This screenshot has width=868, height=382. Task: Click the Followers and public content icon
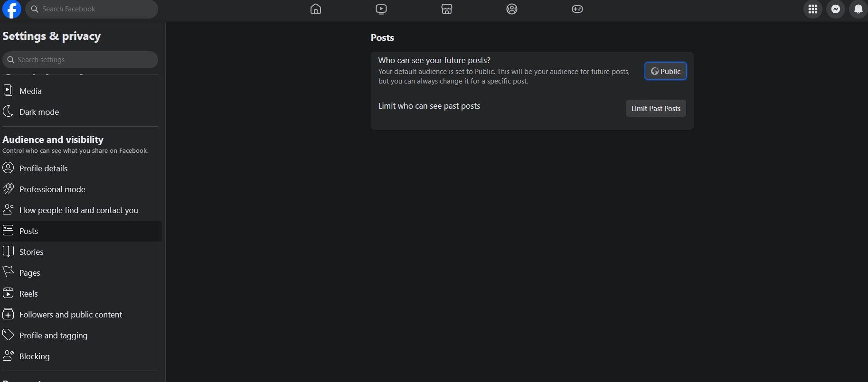pyautogui.click(x=8, y=314)
